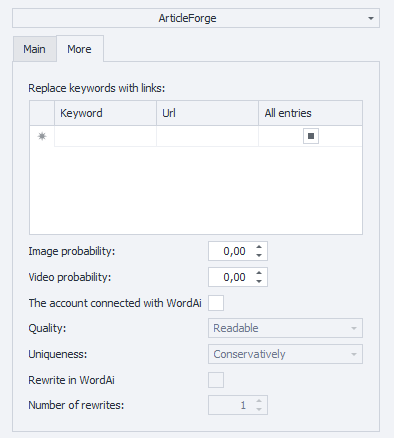Click the Video probability label
The image size is (394, 438).
click(x=70, y=277)
